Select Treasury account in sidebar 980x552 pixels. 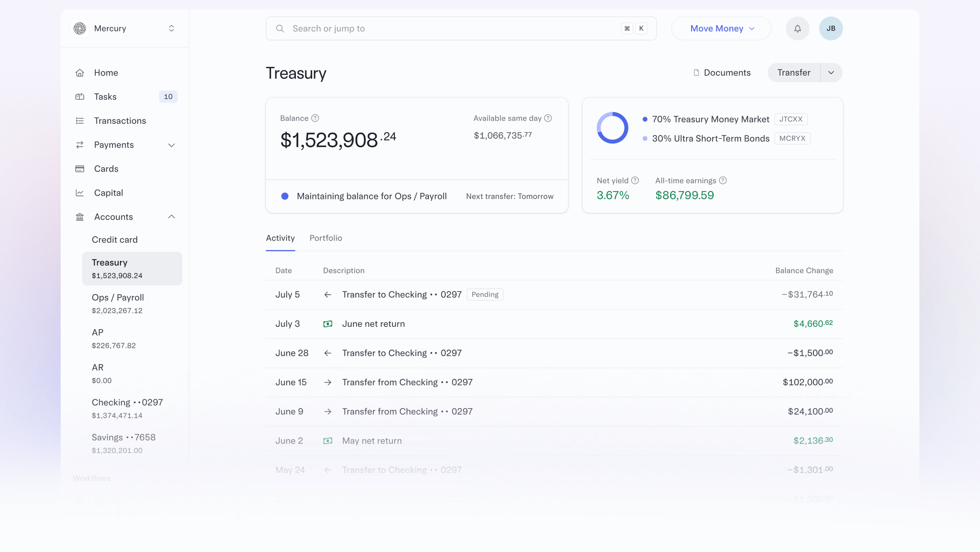[x=132, y=269]
